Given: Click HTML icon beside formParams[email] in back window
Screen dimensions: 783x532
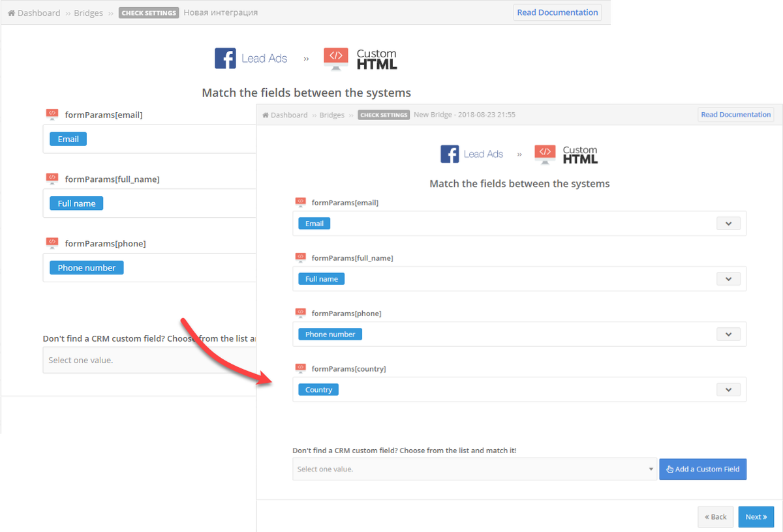Looking at the screenshot, I should pos(52,115).
